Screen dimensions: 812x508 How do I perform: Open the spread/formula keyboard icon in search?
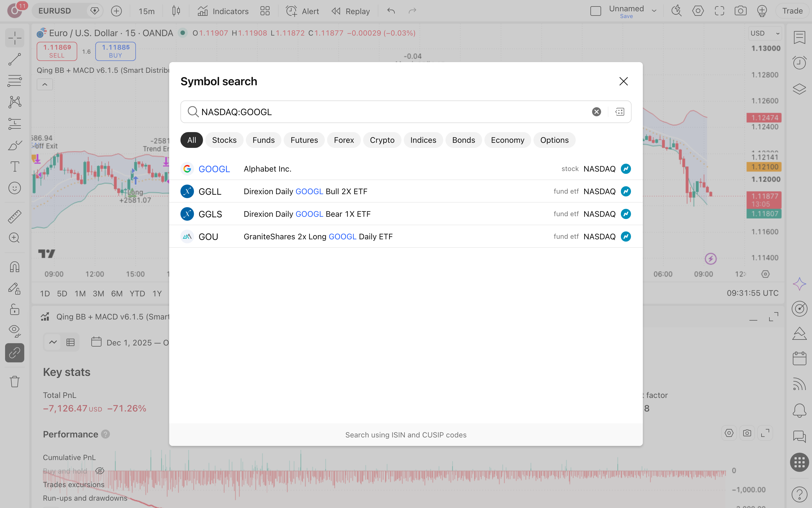pos(620,112)
